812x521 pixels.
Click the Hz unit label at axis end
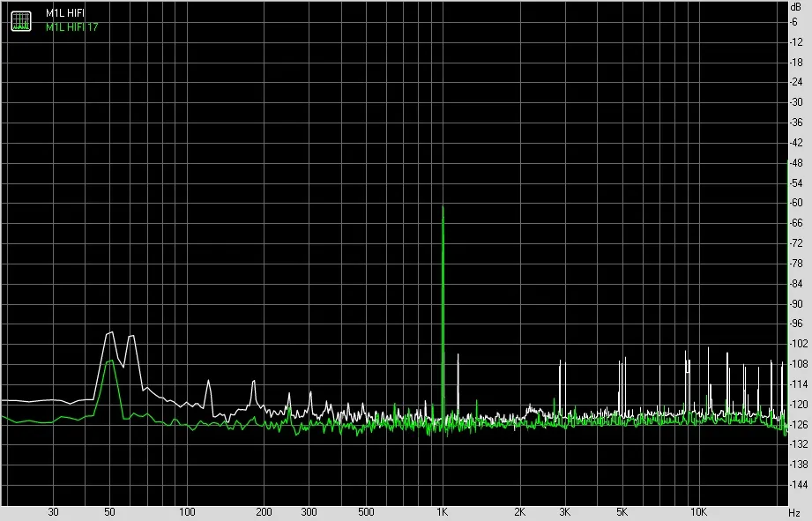coord(794,513)
